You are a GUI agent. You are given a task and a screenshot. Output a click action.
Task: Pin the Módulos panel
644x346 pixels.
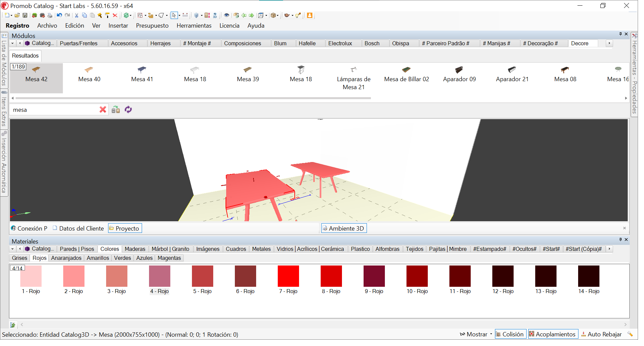[620, 34]
